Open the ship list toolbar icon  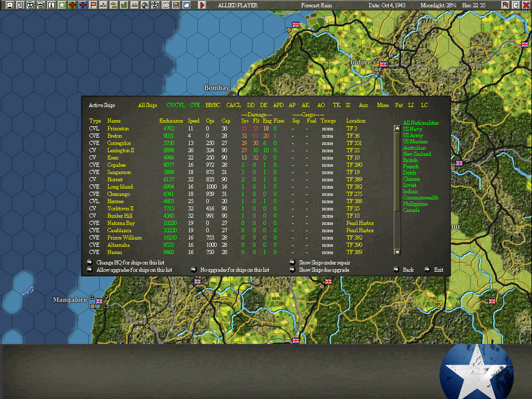41,5
